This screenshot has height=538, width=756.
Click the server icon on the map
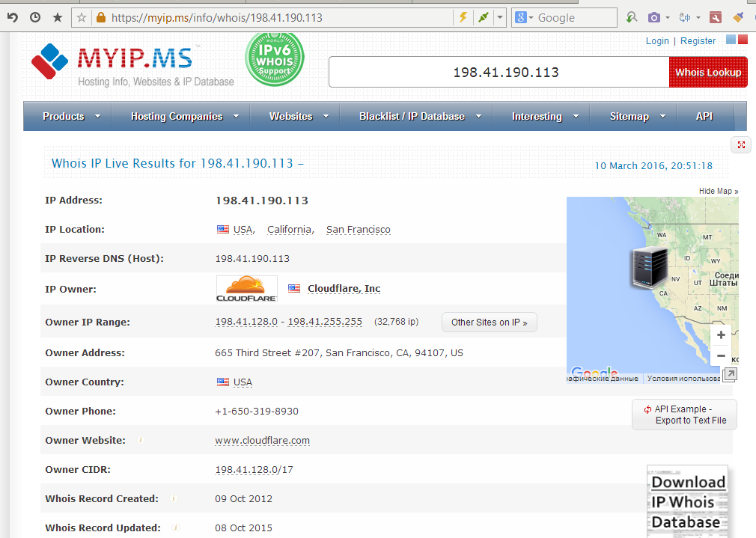coord(648,267)
